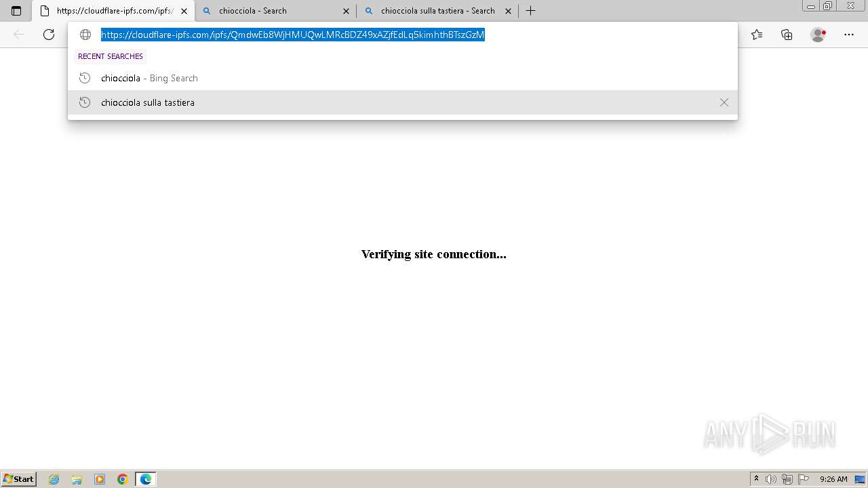The width and height of the screenshot is (868, 488).
Task: Launch Internet Explorer from the taskbar
Action: point(54,479)
